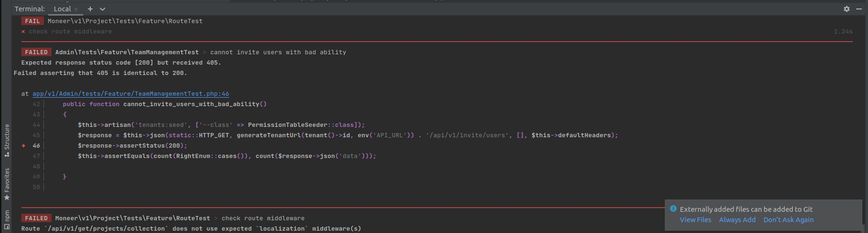The image size is (868, 233).
Task: Open terminal settings gear icon
Action: 847,9
